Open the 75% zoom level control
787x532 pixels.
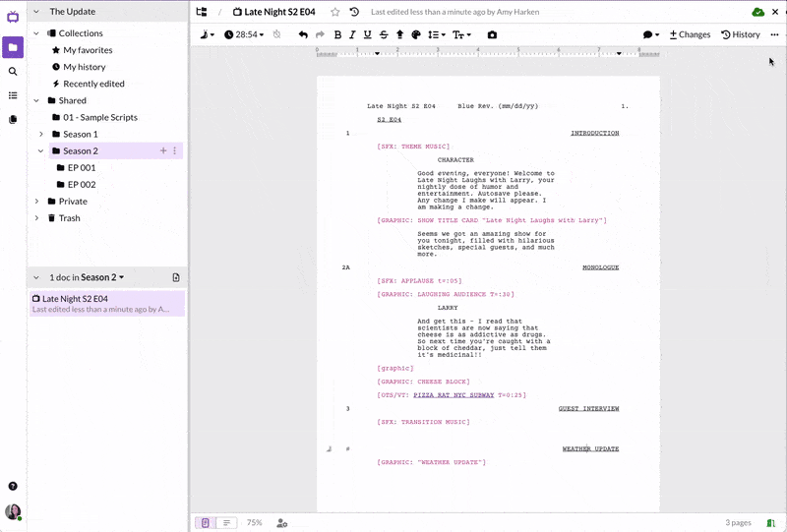(255, 522)
